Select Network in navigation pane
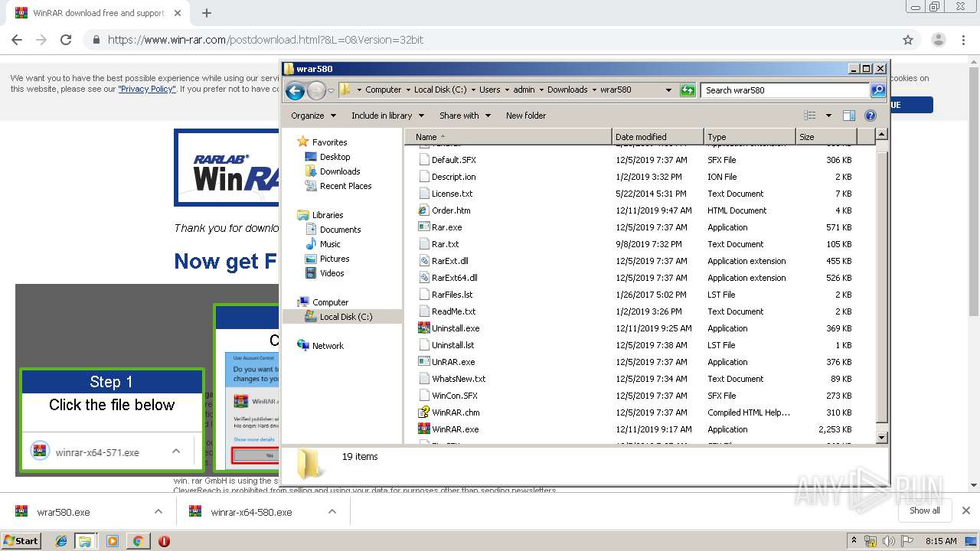 pyautogui.click(x=328, y=346)
